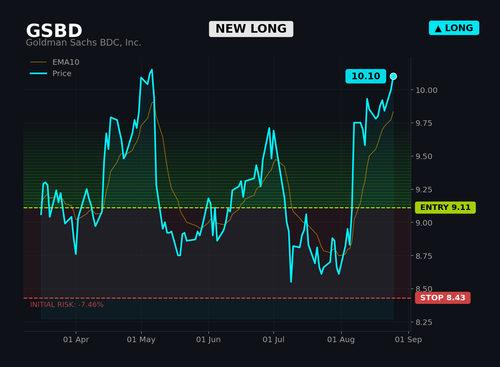Click the latest price endpoint dot

[x=393, y=77]
